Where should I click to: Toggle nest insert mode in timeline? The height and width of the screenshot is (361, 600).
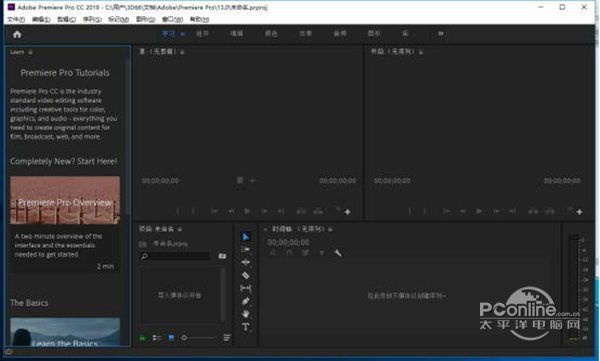click(272, 253)
